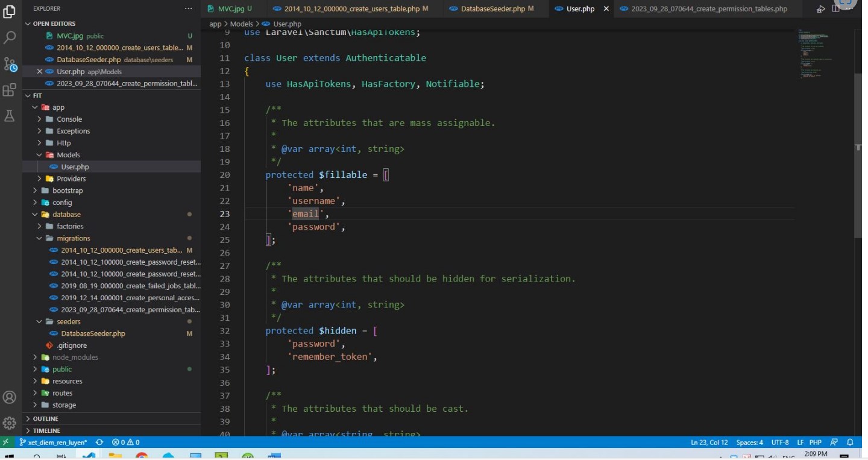Open the Extensions view icon
Viewport: 868px width, 460px height.
[x=10, y=90]
